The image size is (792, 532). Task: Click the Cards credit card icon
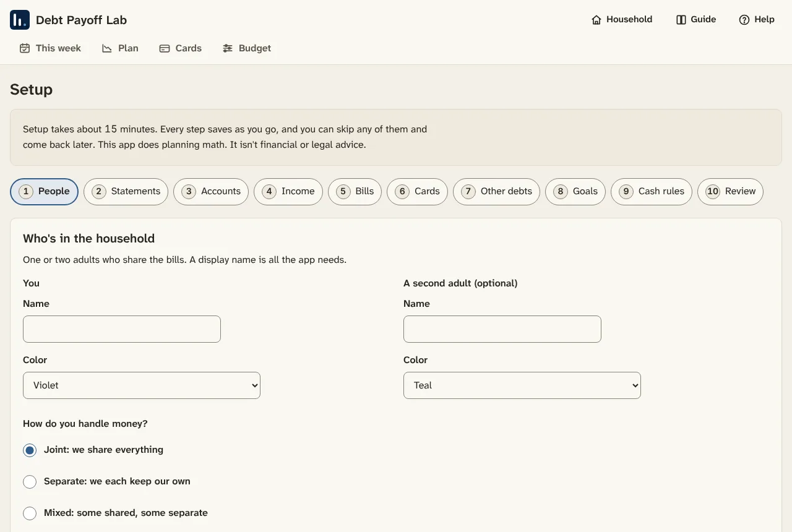coord(165,48)
